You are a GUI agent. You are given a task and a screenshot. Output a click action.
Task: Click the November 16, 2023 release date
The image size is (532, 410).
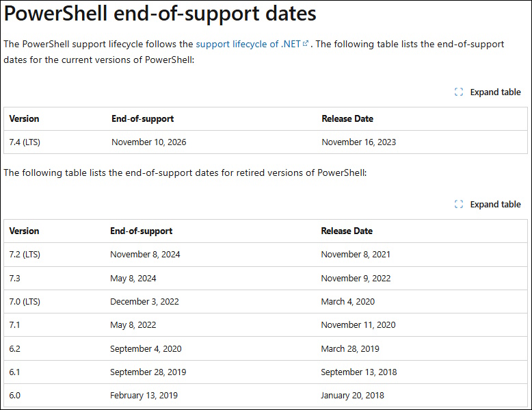358,142
